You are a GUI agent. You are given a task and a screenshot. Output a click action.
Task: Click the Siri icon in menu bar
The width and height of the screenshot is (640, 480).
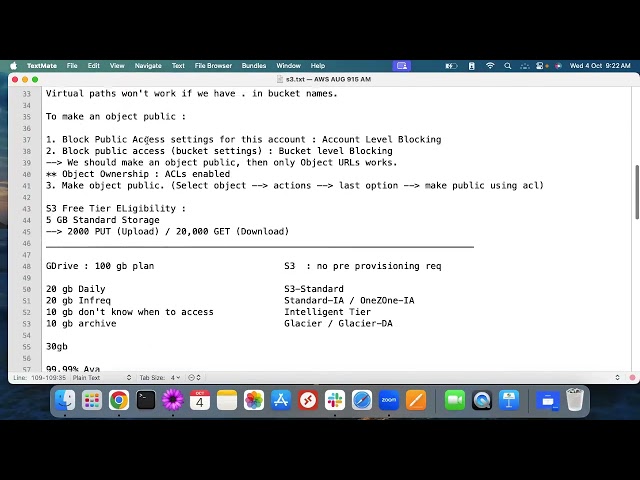tap(558, 66)
